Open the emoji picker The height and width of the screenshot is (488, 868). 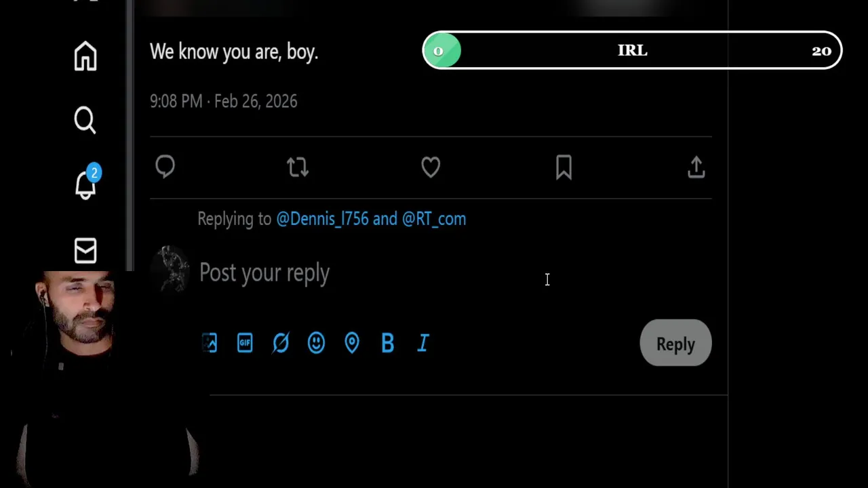(316, 343)
